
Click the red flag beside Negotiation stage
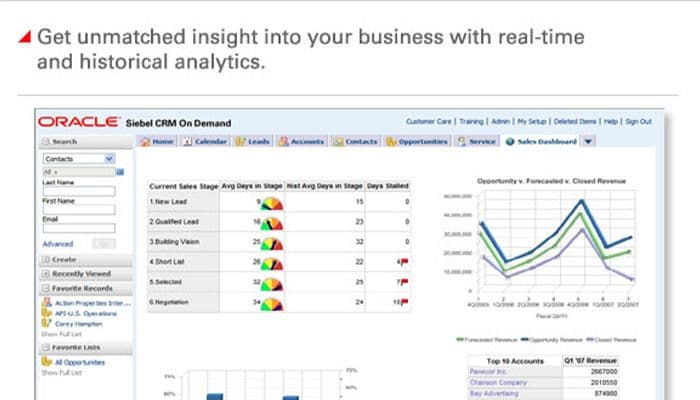pos(403,301)
